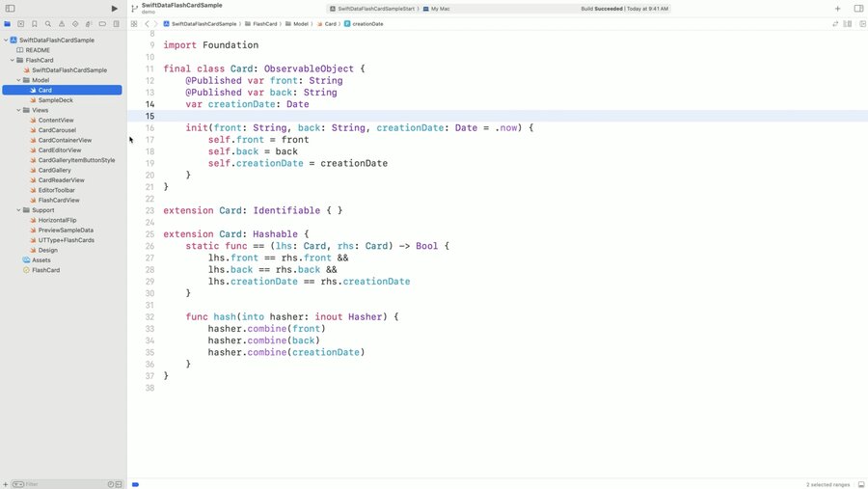Screen dimensions: 868x489
Task: Collapse the SwiftDataFlashCardSample project root
Action: [x=6, y=40]
